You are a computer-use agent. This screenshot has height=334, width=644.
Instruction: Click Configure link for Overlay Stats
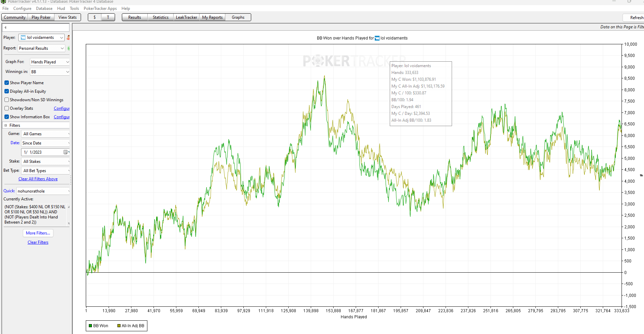click(x=62, y=108)
